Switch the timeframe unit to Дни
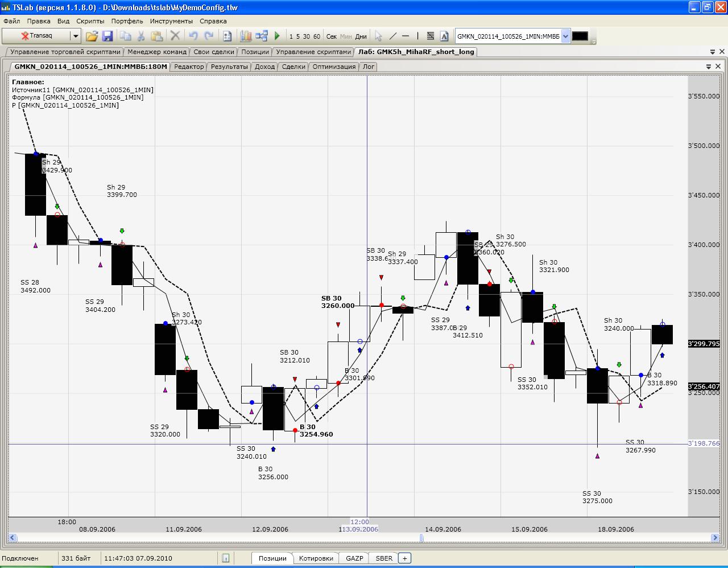This screenshot has height=568, width=728. click(x=361, y=36)
